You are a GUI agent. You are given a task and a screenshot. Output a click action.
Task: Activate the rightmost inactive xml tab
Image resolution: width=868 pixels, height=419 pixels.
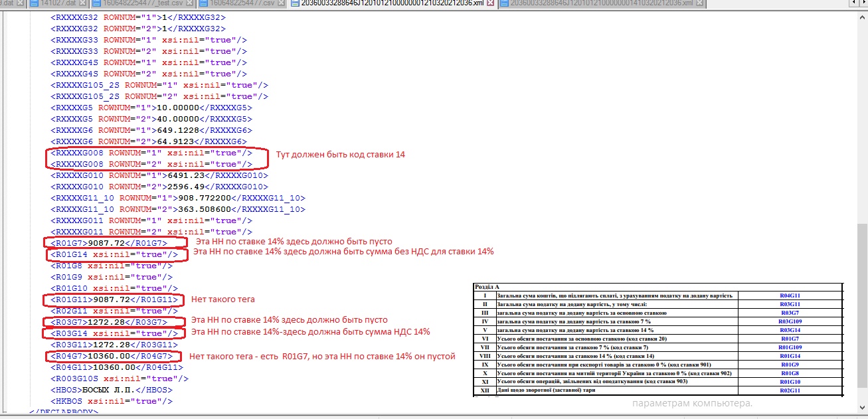point(602,4)
